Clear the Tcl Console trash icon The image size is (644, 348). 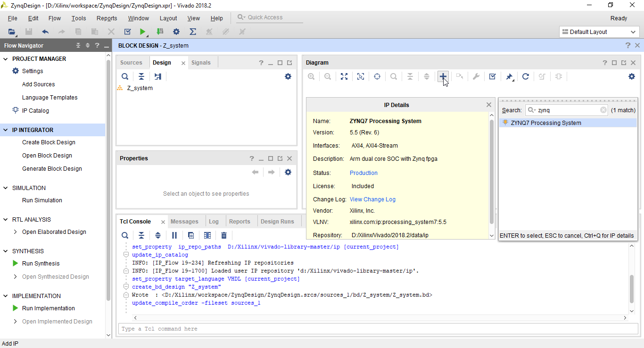tap(224, 235)
